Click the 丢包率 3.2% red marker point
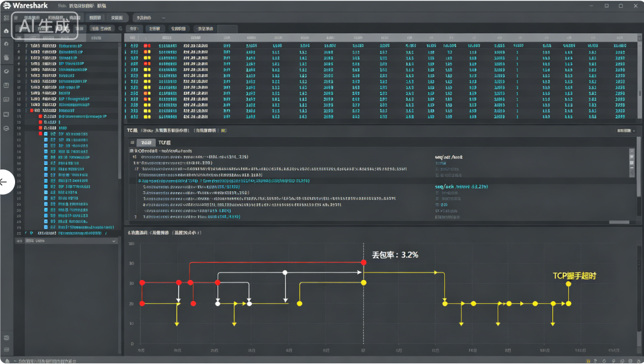The height and width of the screenshot is (364, 644). (x=364, y=262)
